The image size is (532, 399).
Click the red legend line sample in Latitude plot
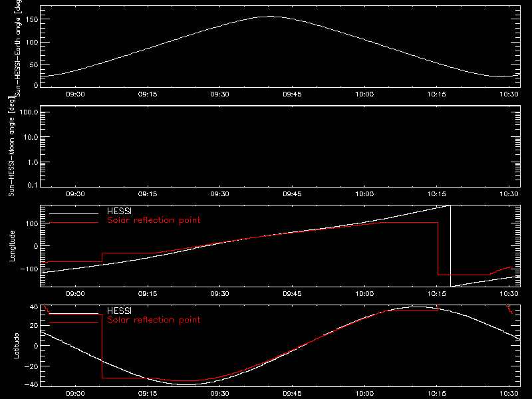point(74,323)
